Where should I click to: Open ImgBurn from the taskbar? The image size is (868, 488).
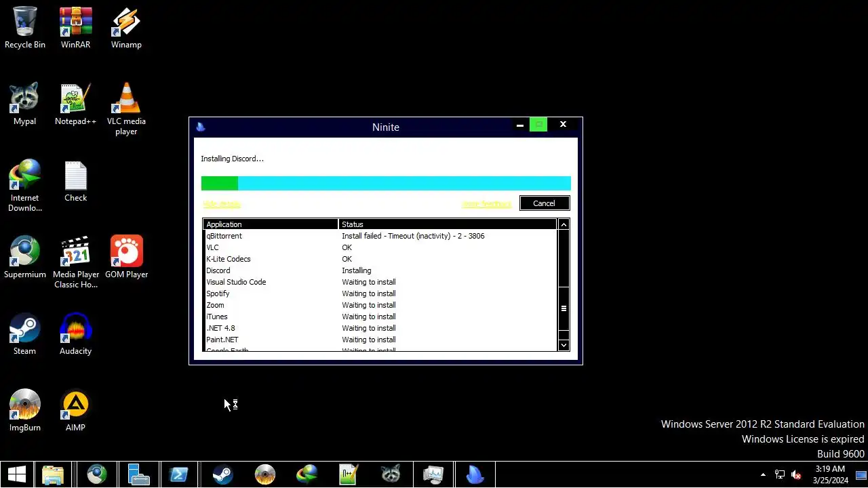(x=264, y=474)
